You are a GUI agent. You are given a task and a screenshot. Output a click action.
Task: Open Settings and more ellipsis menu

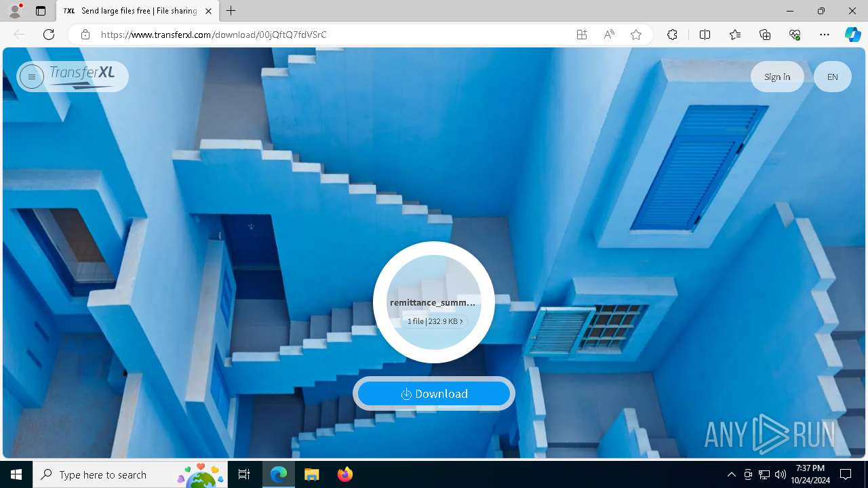coord(825,35)
